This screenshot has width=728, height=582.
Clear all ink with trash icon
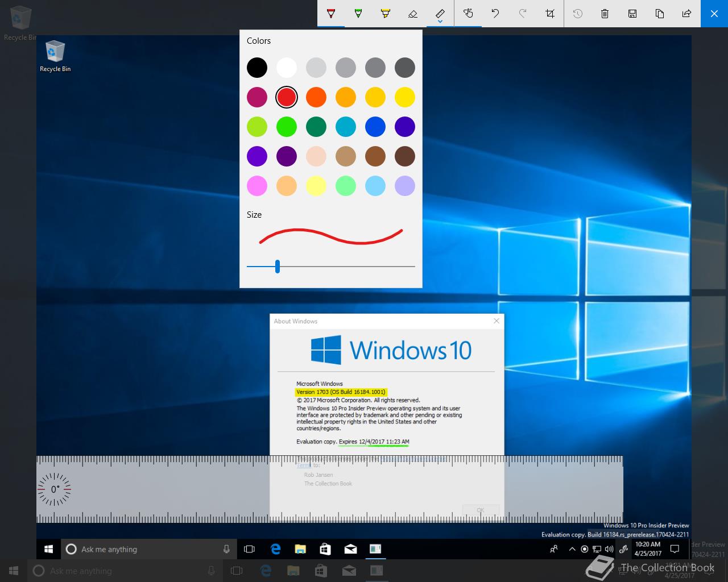click(x=605, y=13)
